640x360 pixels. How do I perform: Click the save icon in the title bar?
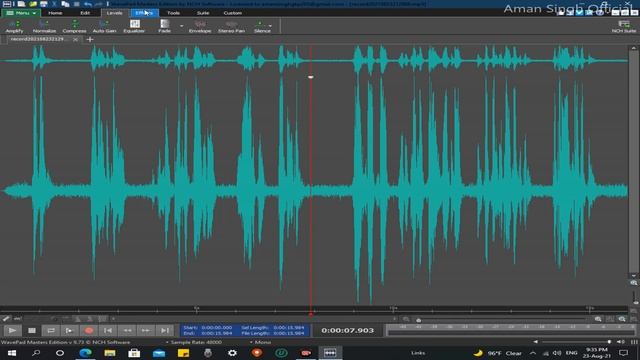44,4
